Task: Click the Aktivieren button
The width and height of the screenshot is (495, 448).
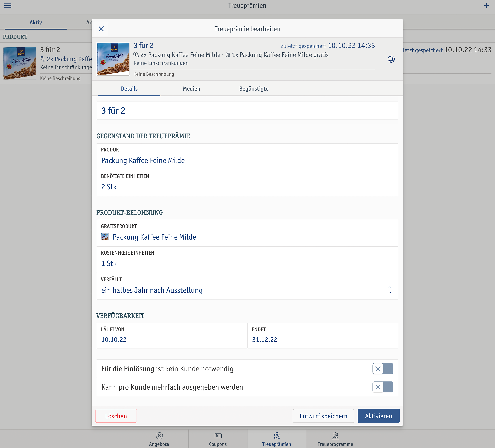Action: 378,416
